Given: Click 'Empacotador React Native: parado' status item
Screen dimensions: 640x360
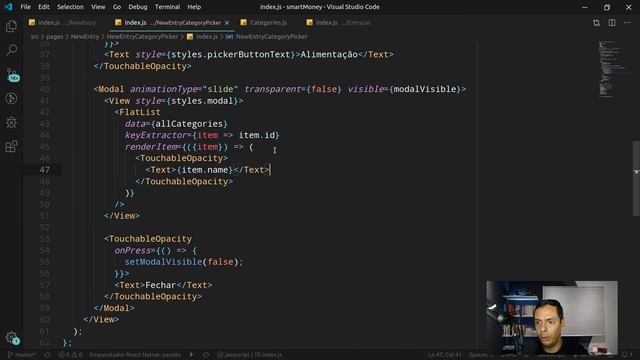Looking at the screenshot, I should [x=135, y=355].
